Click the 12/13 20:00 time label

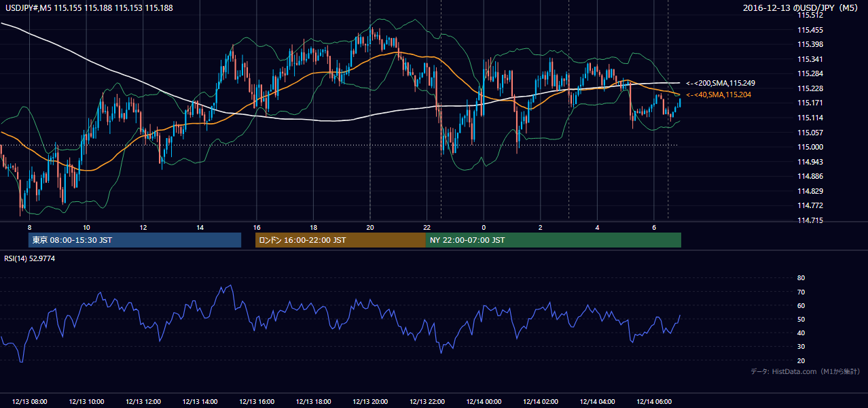coord(371,402)
